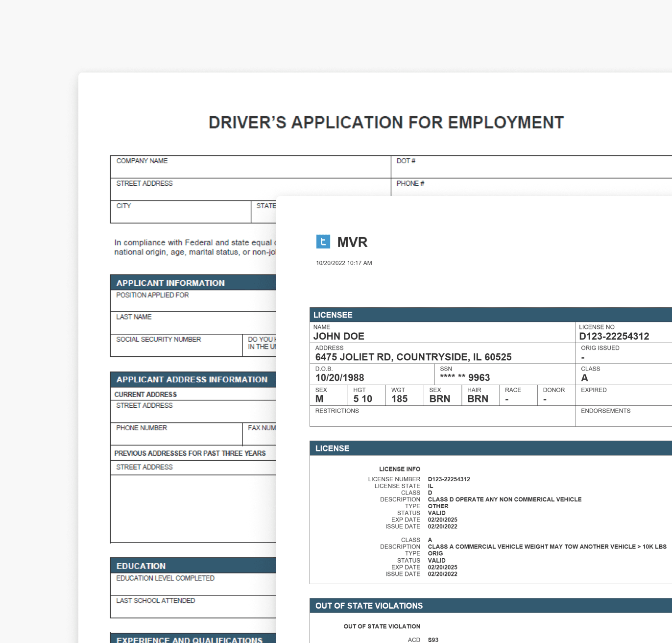Click the 10/20/2022 10:17 AM timestamp
Viewport: 672px width, 643px height.
(x=344, y=263)
